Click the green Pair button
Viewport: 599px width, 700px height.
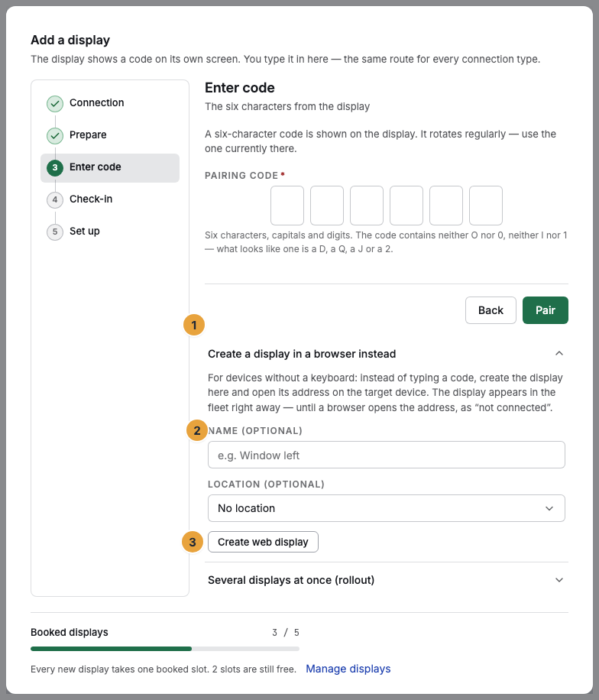[546, 310]
